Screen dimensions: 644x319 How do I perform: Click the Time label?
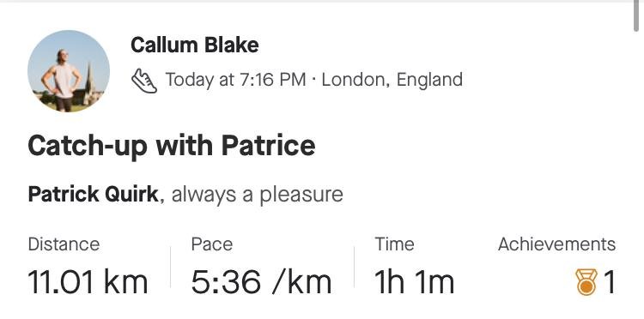pos(394,244)
